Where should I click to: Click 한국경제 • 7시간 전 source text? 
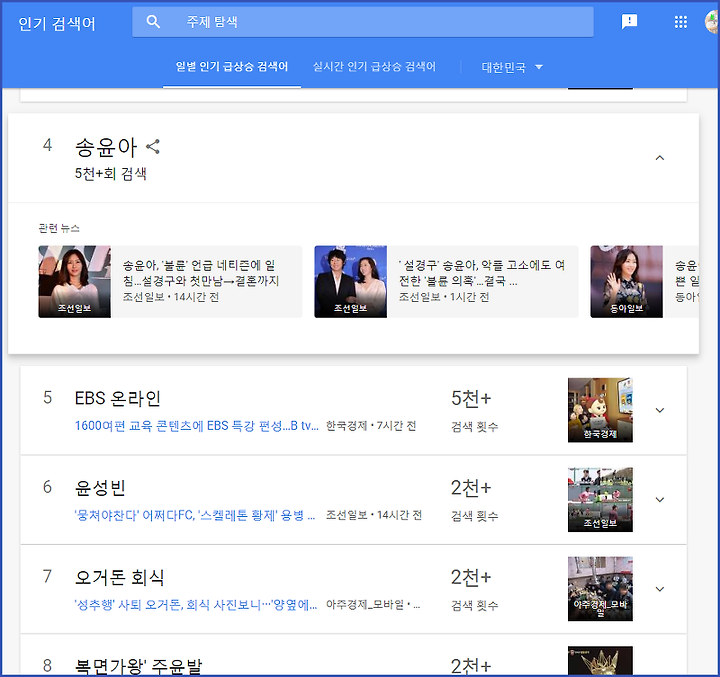point(371,426)
